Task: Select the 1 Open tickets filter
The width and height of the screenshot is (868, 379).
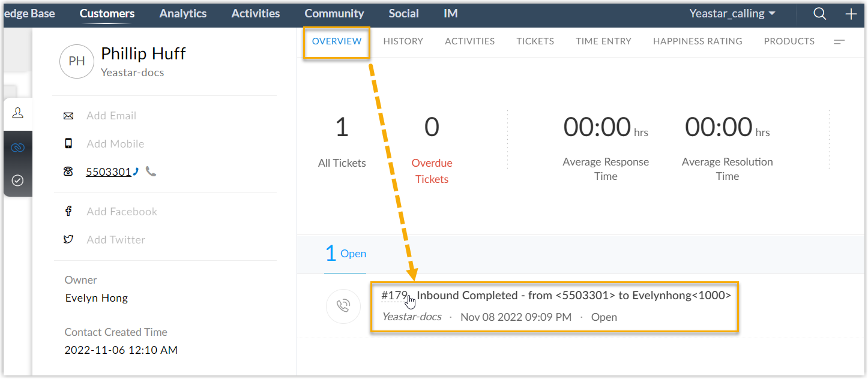Action: [x=346, y=254]
